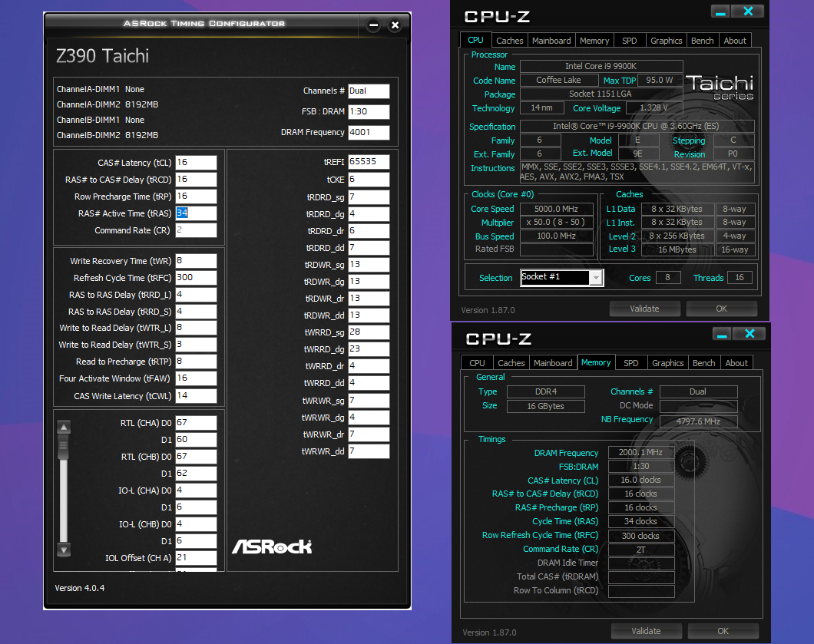Click the Row Precharge Time (tRP) field

[x=196, y=197]
